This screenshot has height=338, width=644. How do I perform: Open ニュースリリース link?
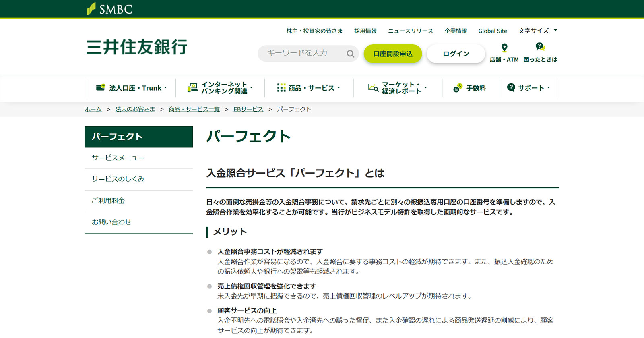click(411, 31)
